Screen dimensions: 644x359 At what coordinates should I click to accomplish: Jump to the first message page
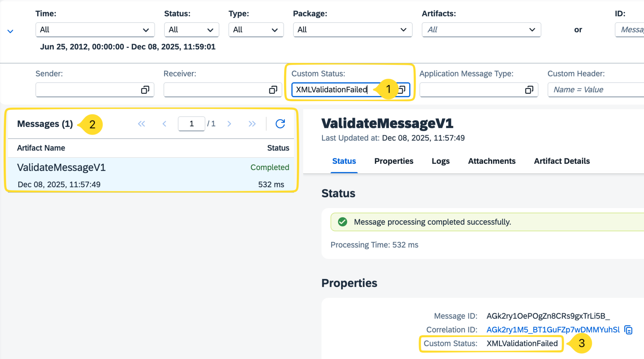click(141, 124)
